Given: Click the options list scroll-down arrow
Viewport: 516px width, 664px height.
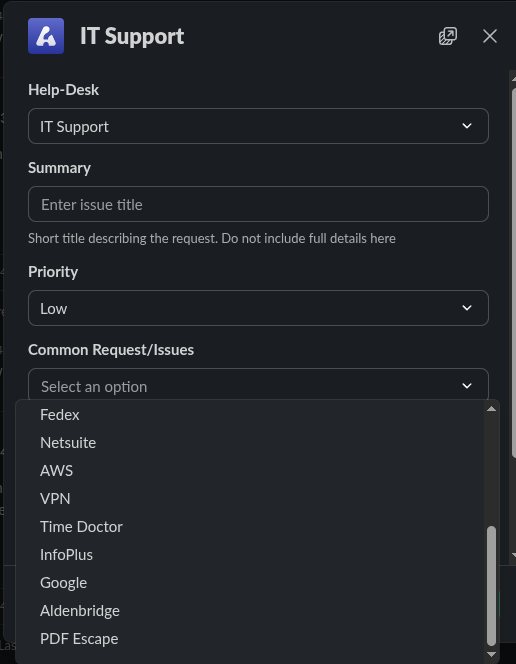Looking at the screenshot, I should [x=491, y=654].
